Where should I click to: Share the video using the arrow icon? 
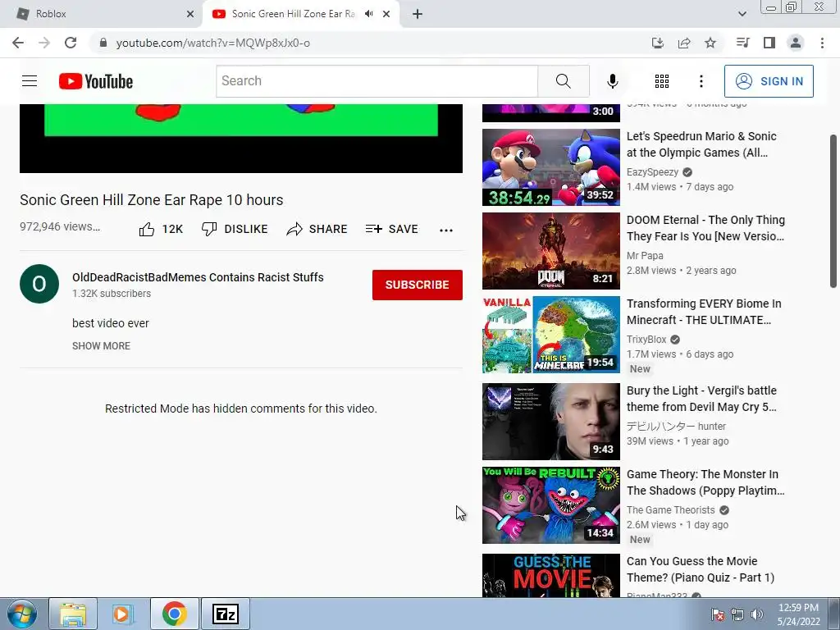click(x=294, y=230)
